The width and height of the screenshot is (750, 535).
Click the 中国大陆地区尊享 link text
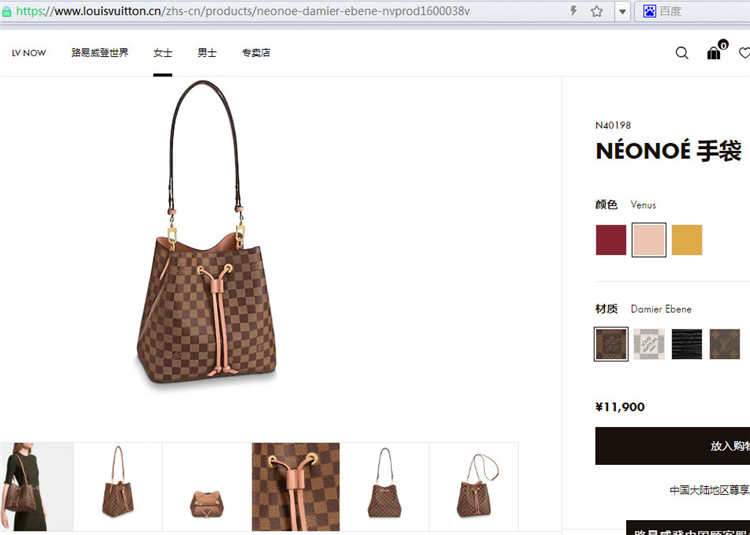tap(709, 490)
